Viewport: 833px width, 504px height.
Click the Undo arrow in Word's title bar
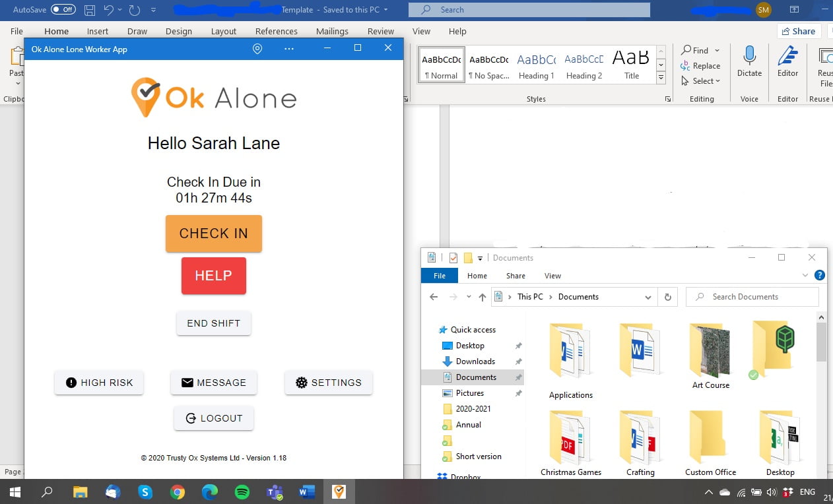click(x=109, y=10)
